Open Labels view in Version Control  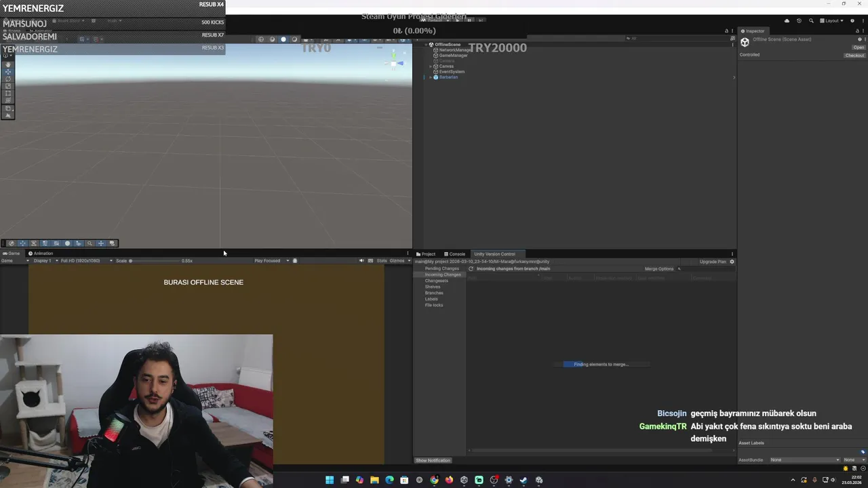(x=431, y=299)
